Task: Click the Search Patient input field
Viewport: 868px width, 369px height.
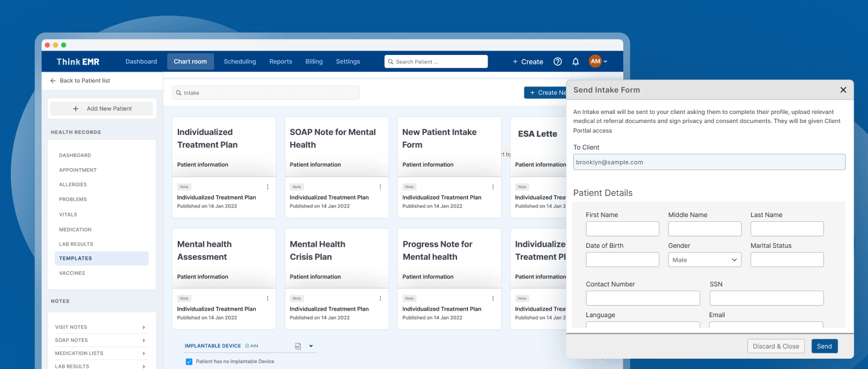Action: tap(436, 61)
